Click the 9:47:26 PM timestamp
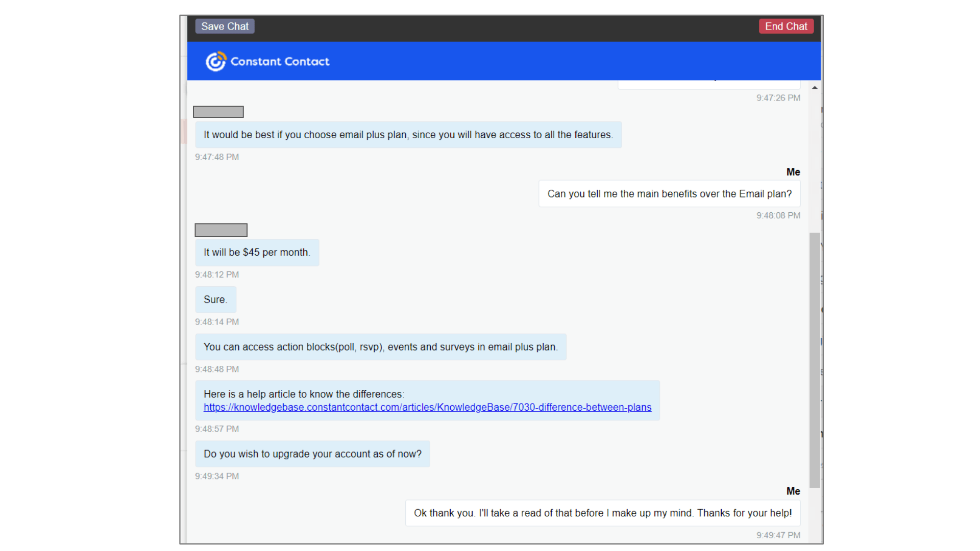 point(778,98)
